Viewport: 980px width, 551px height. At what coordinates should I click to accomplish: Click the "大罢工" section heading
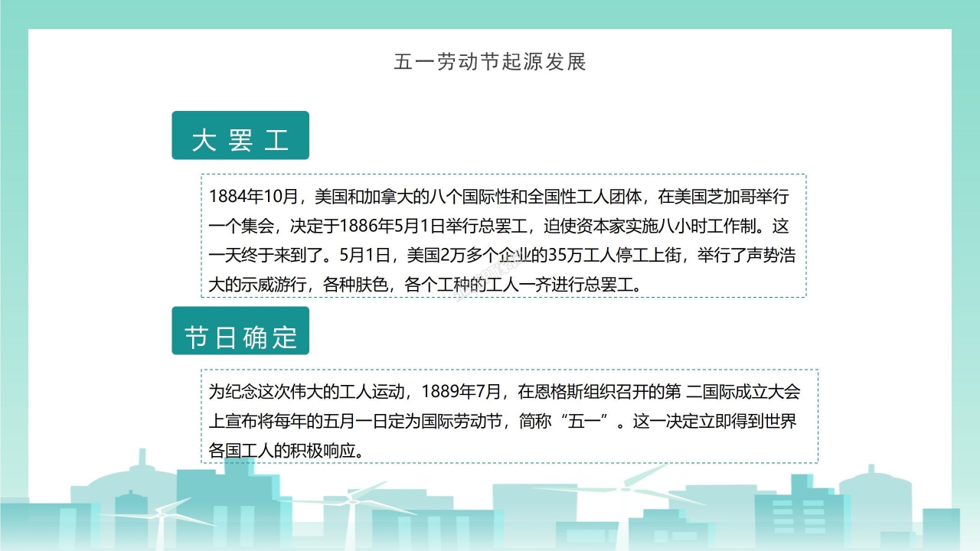tap(240, 135)
